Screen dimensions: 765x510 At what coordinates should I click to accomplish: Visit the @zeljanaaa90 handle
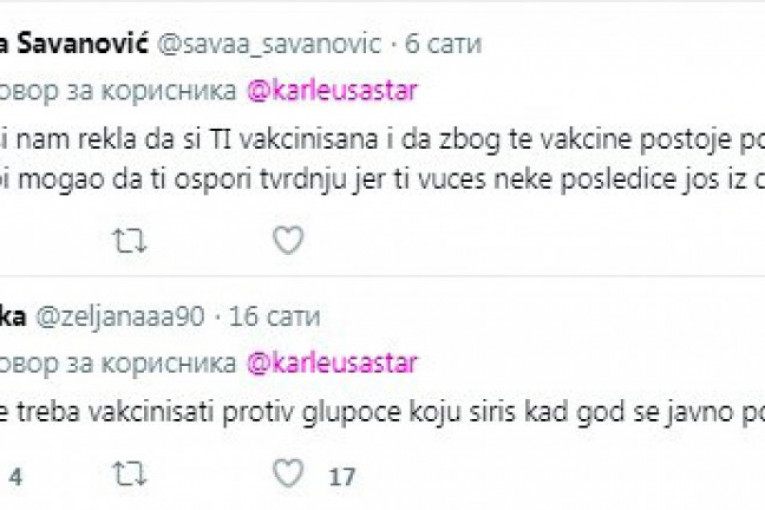tap(120, 317)
